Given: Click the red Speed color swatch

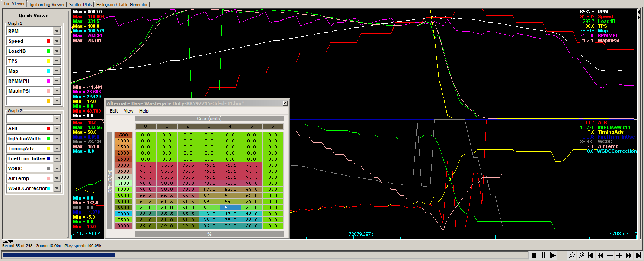Looking at the screenshot, I should [48, 41].
